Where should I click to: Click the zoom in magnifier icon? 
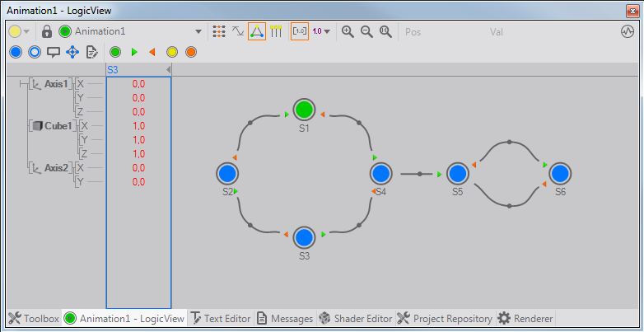pyautogui.click(x=348, y=31)
